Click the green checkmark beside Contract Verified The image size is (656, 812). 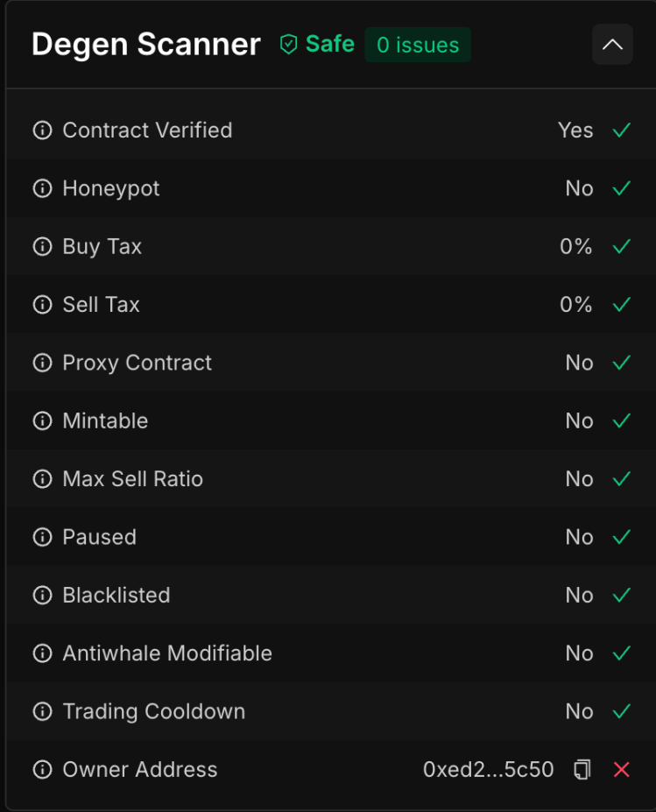pyautogui.click(x=621, y=130)
